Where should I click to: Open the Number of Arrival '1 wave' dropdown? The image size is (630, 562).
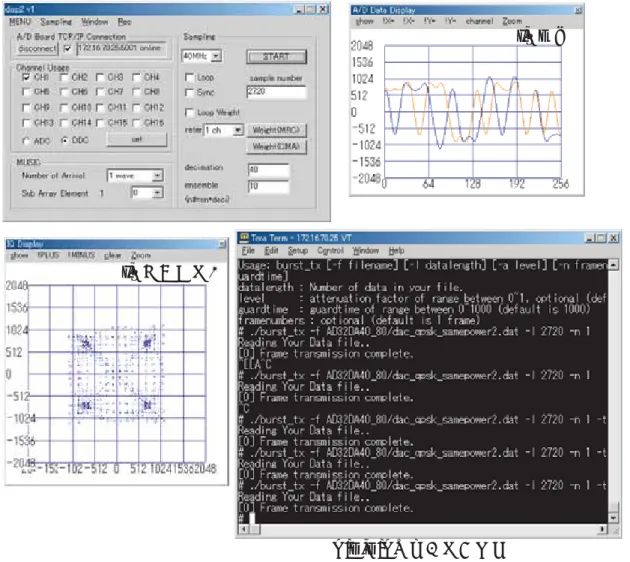tap(158, 176)
